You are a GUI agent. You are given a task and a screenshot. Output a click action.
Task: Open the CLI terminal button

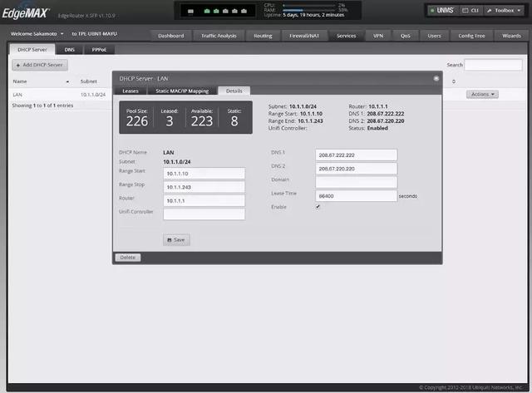click(470, 11)
